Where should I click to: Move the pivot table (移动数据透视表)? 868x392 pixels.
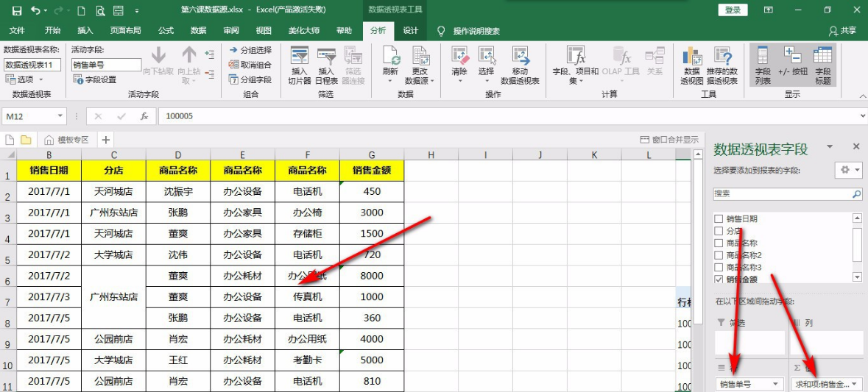520,65
